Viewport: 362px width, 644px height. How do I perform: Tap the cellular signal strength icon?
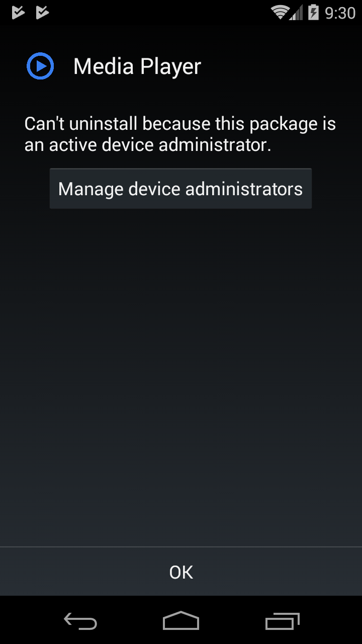(297, 13)
